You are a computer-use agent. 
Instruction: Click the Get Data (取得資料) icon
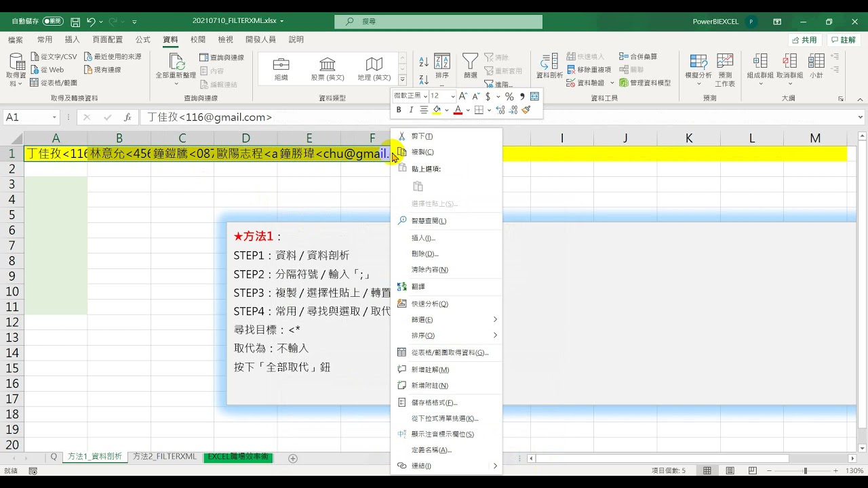(16, 70)
